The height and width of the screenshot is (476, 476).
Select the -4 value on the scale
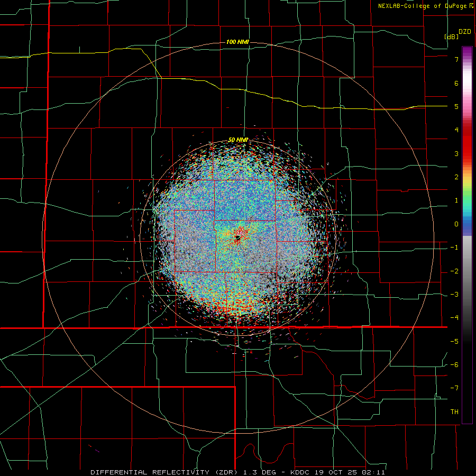[454, 318]
